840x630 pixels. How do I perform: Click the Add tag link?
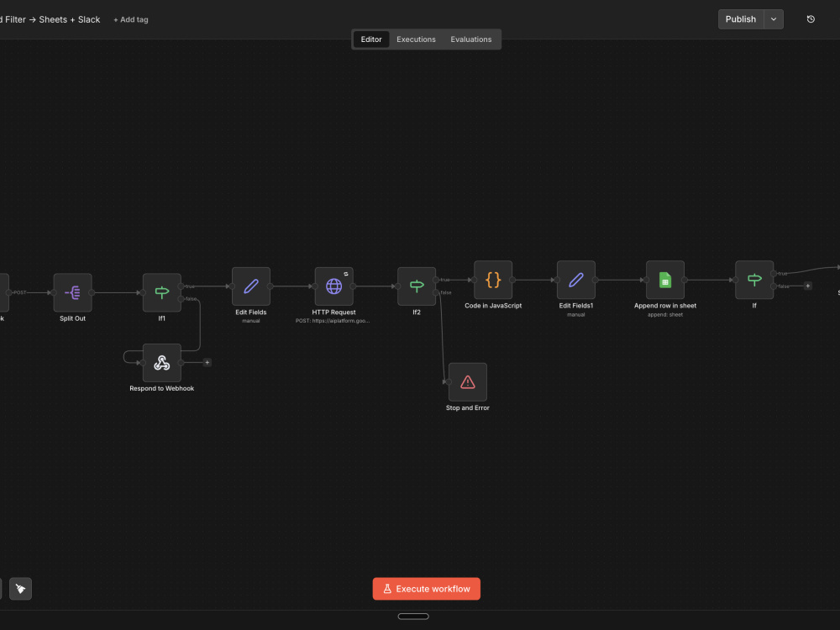pos(131,20)
